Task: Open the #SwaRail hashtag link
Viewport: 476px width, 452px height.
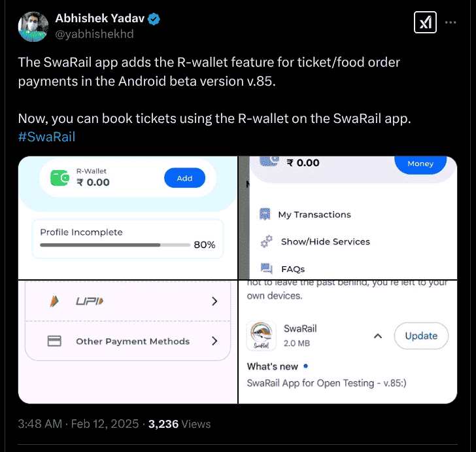Action: coord(46,137)
